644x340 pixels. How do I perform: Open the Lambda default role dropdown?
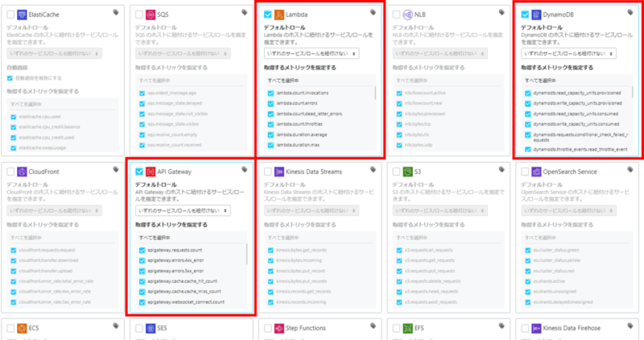(x=312, y=53)
